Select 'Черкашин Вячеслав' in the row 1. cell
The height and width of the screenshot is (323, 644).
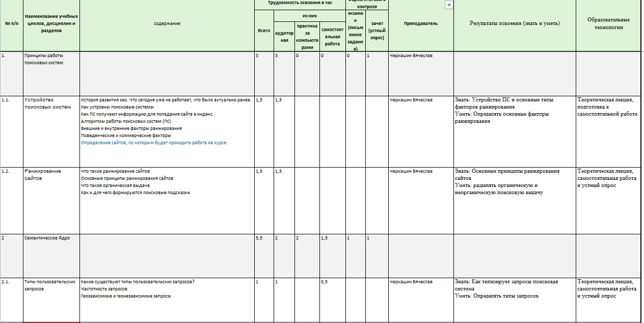click(x=421, y=73)
